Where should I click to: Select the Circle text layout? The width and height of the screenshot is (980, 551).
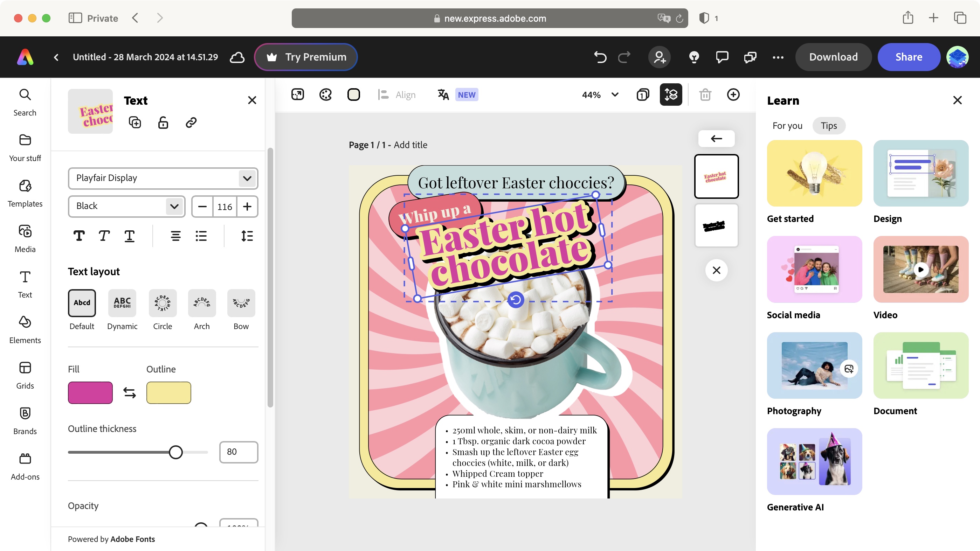163,303
